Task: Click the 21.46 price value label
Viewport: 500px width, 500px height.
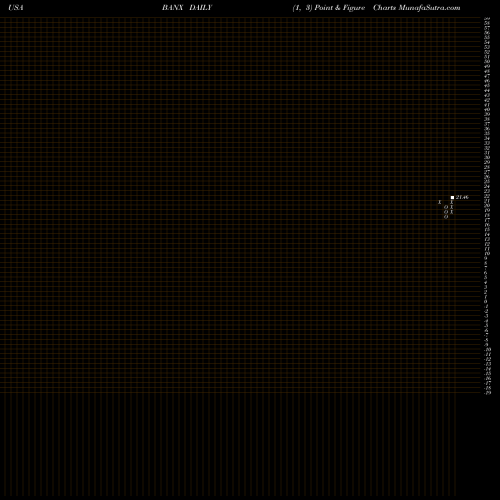Action: [x=462, y=197]
